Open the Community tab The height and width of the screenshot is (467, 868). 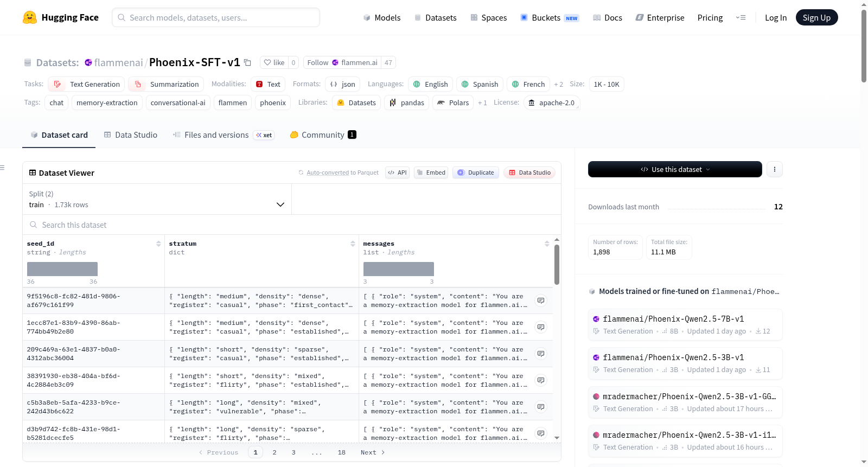click(323, 135)
